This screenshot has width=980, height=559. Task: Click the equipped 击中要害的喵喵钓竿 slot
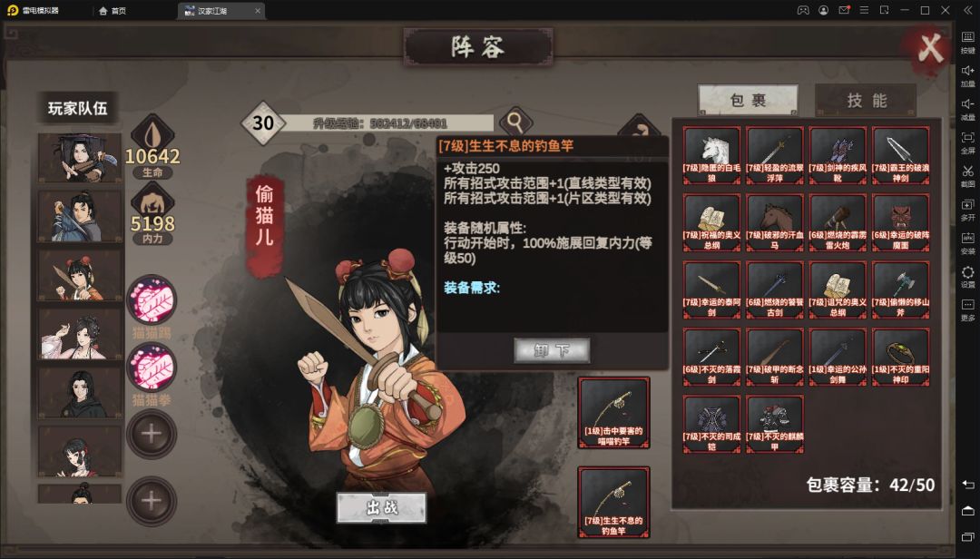[613, 413]
